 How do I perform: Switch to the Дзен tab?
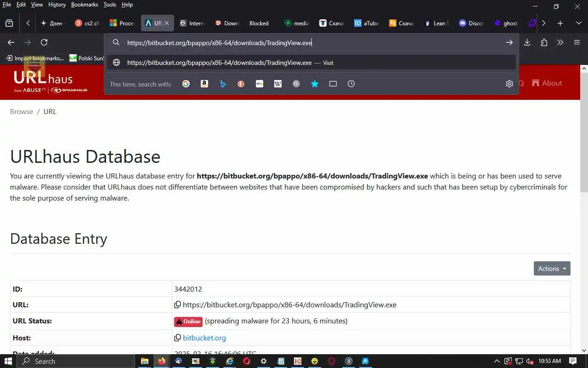53,23
